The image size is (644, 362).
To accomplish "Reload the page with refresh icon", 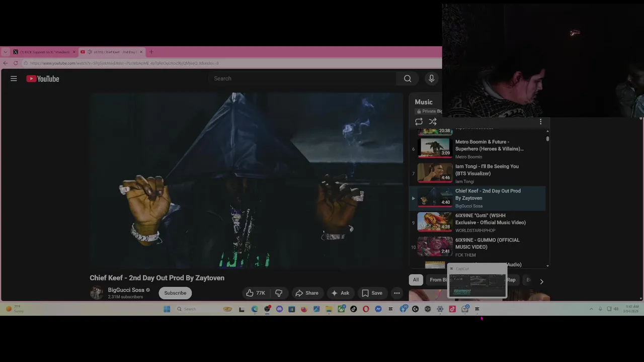I will point(16,63).
